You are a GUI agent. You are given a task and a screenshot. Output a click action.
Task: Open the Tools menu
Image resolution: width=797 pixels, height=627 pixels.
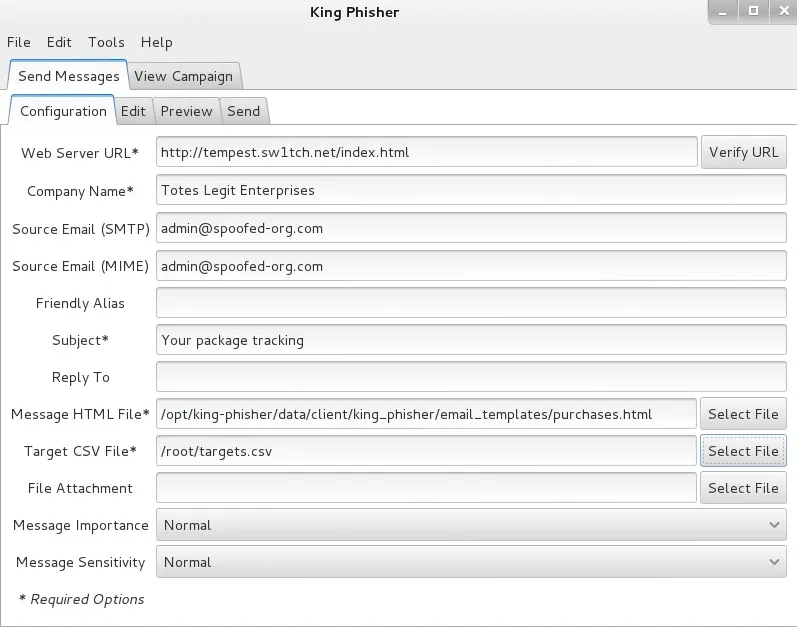[x=106, y=42]
